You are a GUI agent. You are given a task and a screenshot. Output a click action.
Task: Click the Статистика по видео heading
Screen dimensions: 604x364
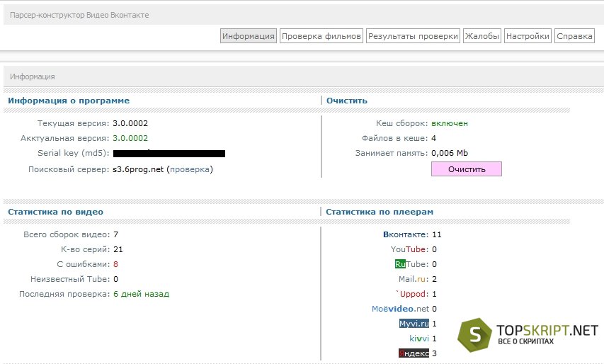(55, 212)
